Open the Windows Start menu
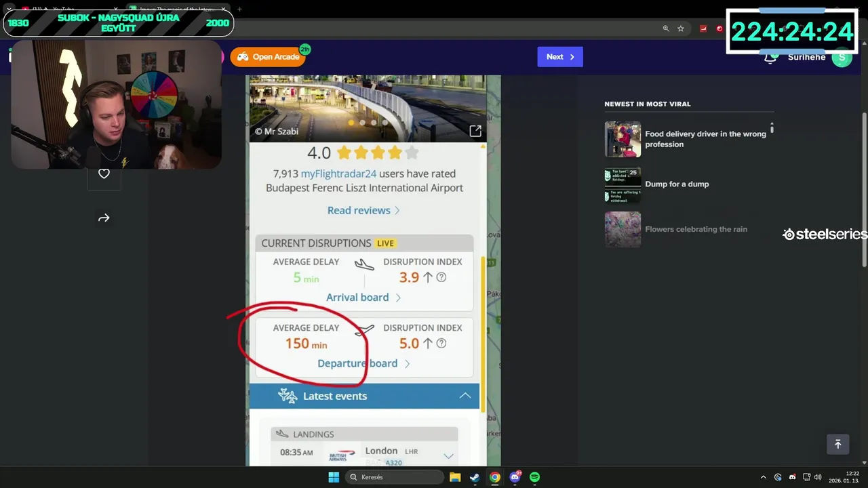The height and width of the screenshot is (488, 868). tap(334, 477)
